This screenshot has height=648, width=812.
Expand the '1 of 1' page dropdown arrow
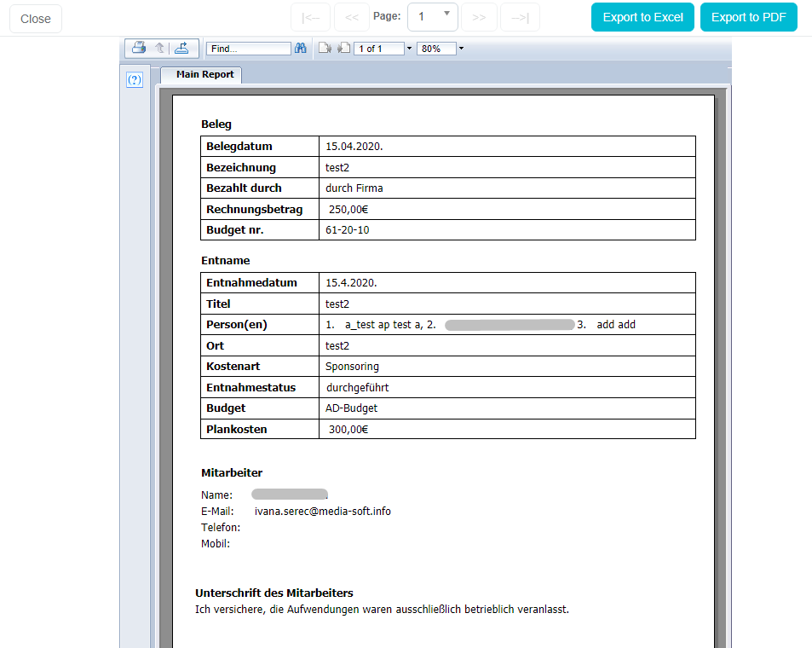409,49
